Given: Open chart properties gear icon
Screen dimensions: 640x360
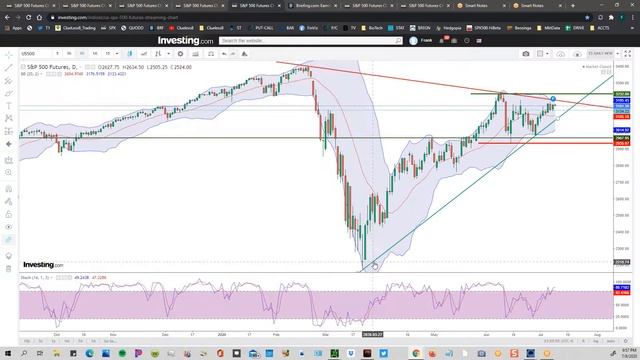Looking at the screenshot, I should pyautogui.click(x=180, y=54).
